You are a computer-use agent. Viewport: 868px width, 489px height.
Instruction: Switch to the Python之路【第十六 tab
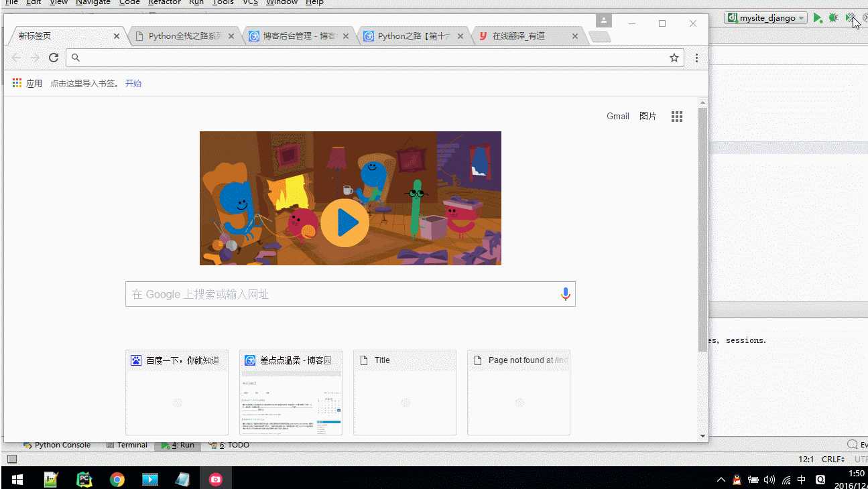[414, 36]
